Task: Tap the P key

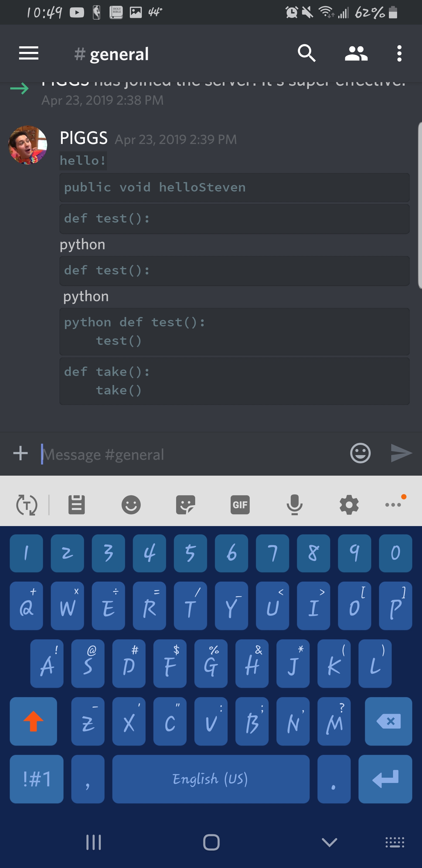Action: pos(395,606)
